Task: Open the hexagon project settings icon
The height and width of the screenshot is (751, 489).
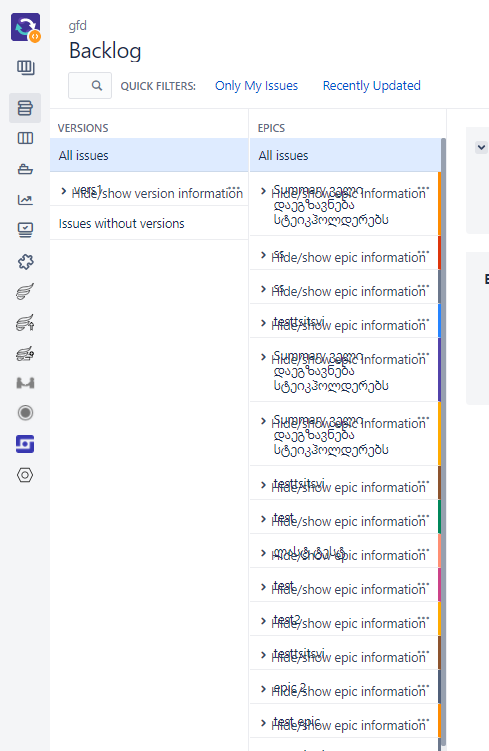Action: point(25,475)
